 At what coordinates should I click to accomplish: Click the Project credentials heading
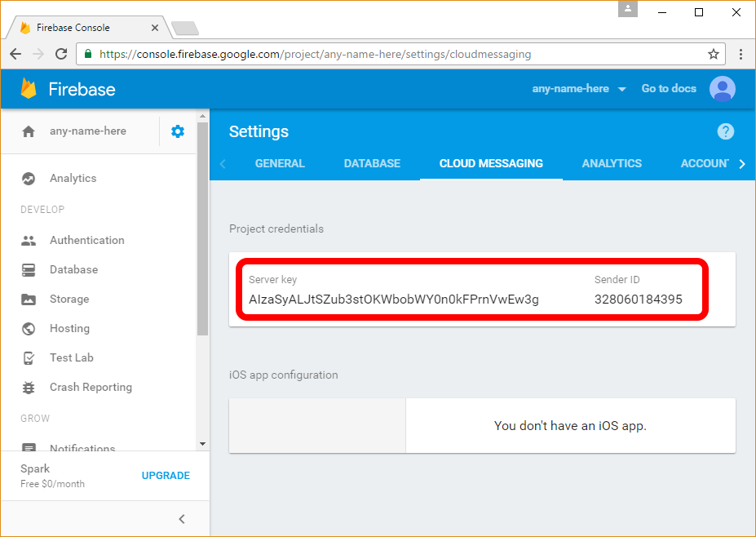(276, 229)
